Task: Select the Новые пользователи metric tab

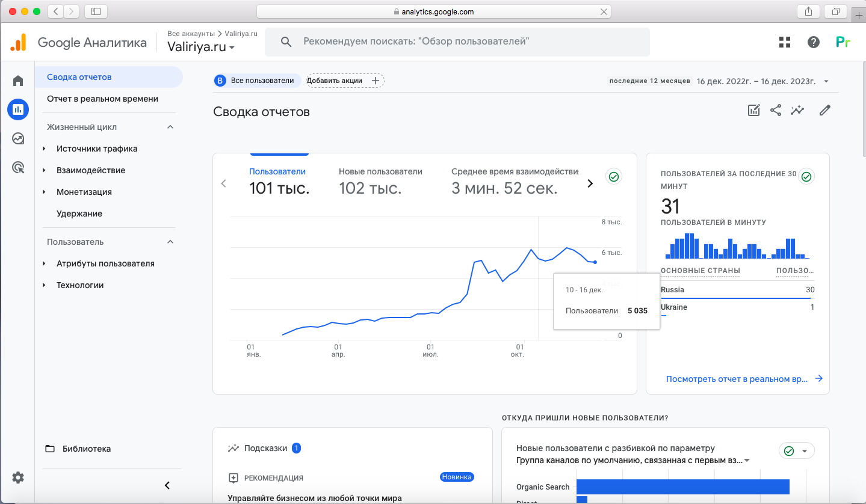Action: coord(380,182)
